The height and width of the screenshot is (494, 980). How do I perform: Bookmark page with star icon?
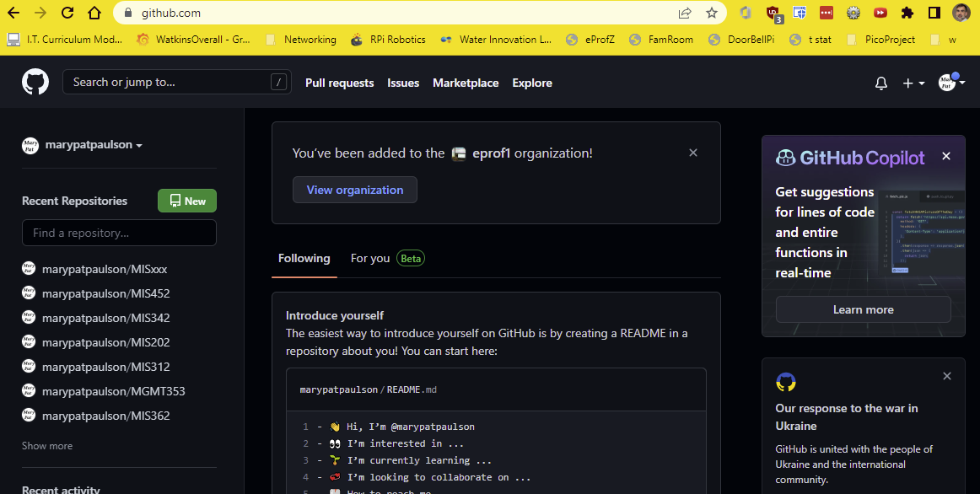711,13
